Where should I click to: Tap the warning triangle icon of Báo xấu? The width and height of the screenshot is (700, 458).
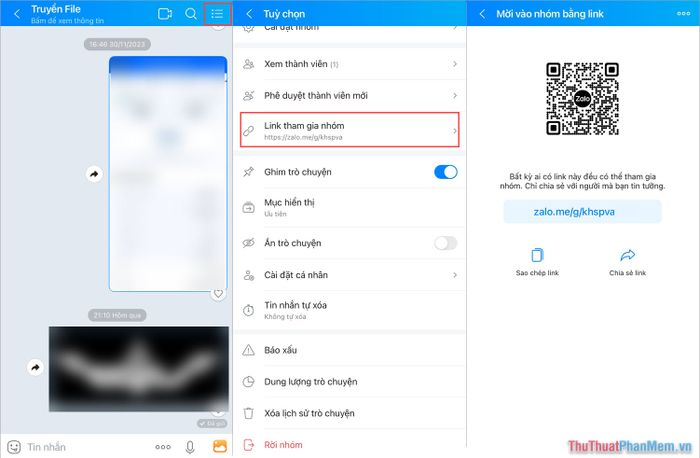(249, 350)
